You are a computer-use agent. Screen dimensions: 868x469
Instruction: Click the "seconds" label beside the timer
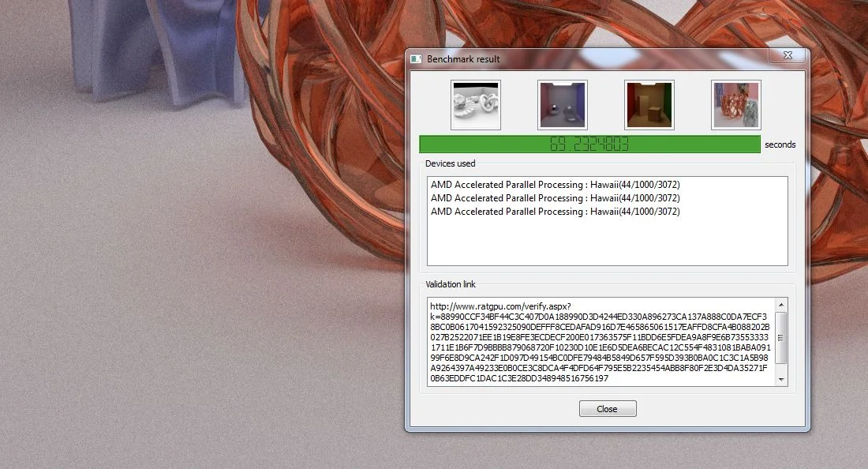coord(780,144)
